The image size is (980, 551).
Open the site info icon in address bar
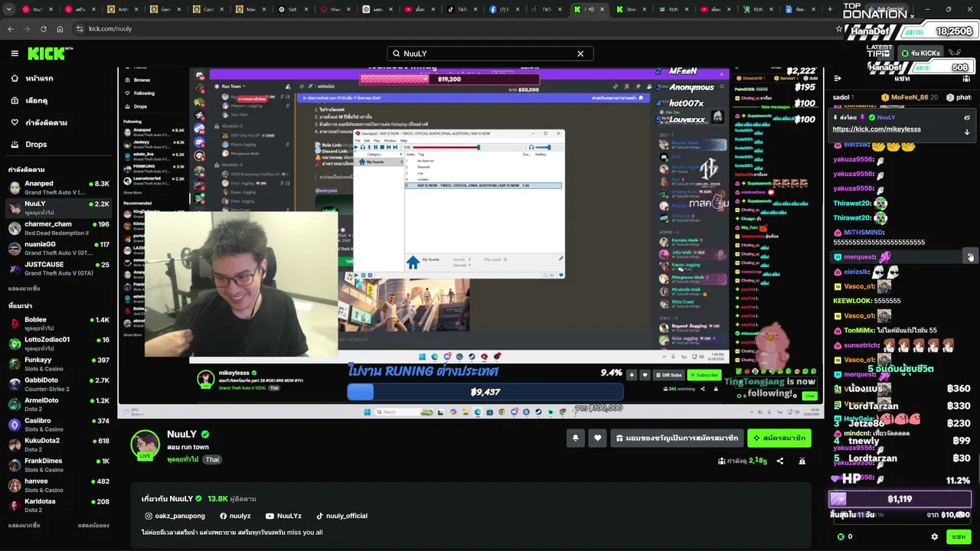(79, 29)
